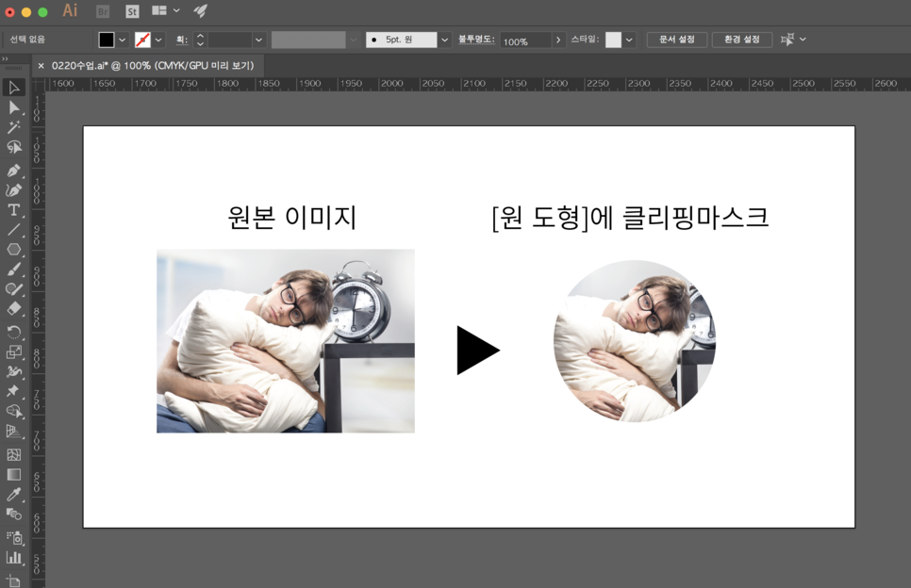Viewport: 911px width, 588px height.
Task: Click the 문서 설정 button
Action: [677, 40]
